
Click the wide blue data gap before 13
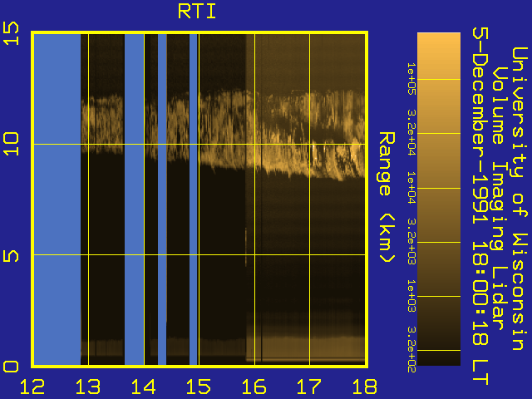(57, 199)
